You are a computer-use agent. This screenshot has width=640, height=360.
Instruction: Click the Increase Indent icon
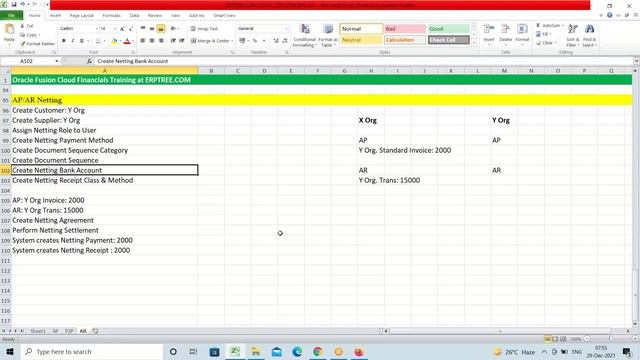click(182, 41)
